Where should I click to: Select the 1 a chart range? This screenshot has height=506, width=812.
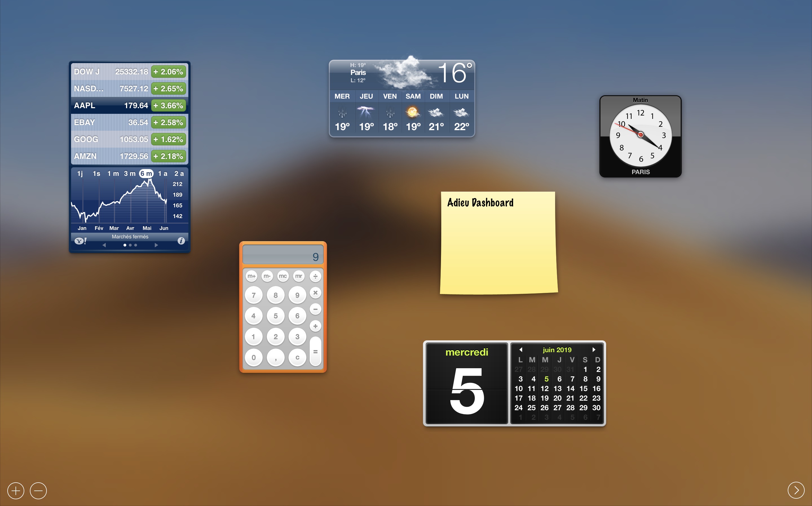click(x=163, y=173)
